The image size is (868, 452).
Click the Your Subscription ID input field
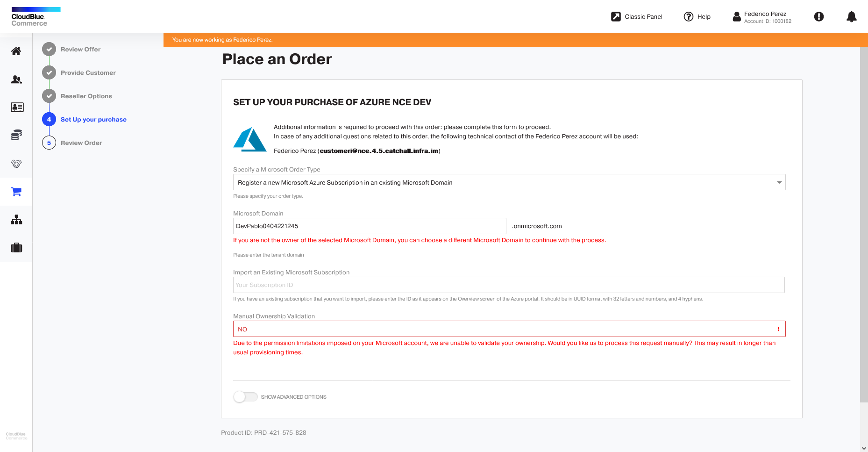coord(509,285)
